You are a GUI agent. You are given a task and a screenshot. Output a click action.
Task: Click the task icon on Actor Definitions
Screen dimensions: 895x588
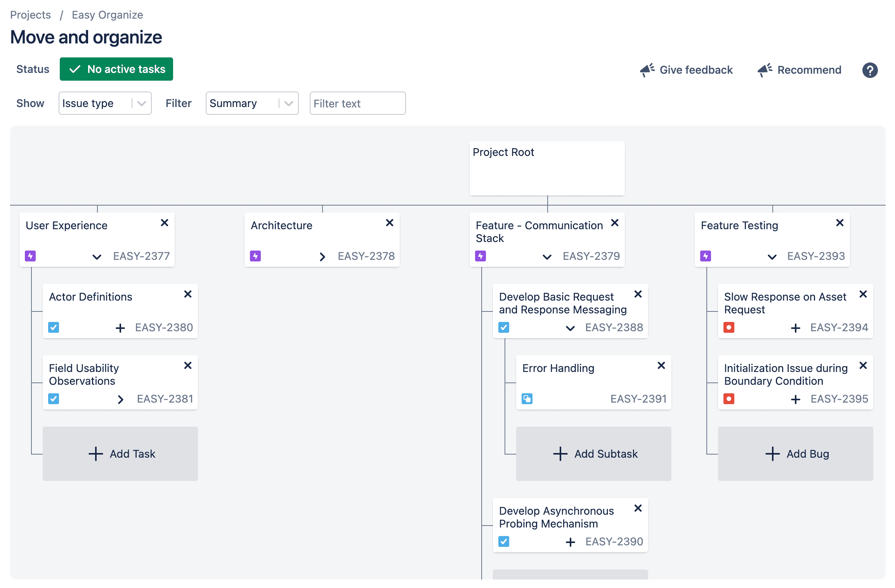click(54, 327)
